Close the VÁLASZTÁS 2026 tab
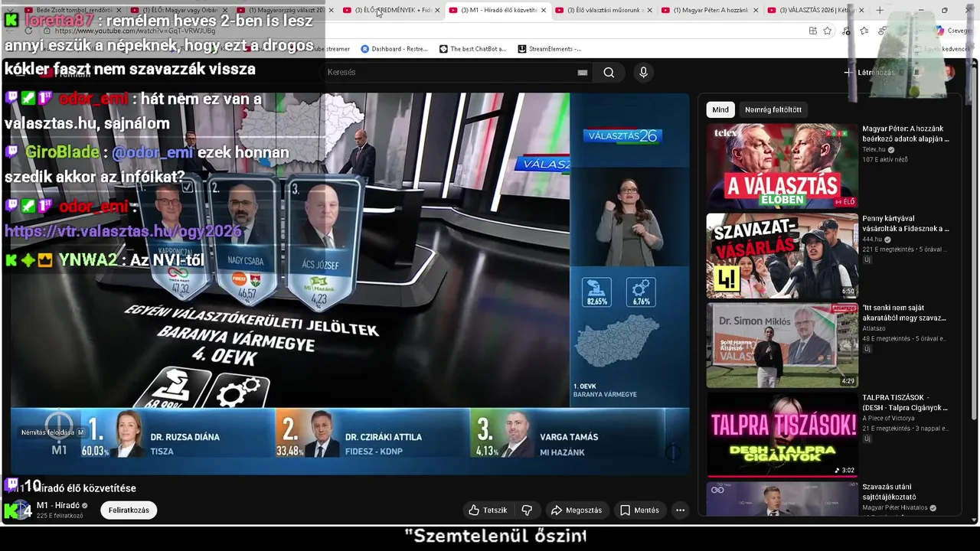Screen dimensions: 980x551 [861, 10]
